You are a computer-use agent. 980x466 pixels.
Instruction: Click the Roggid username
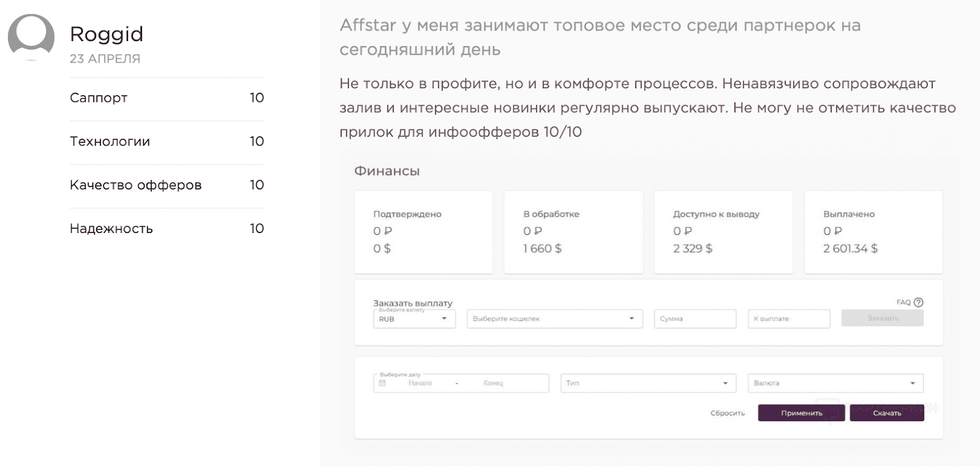click(x=107, y=34)
